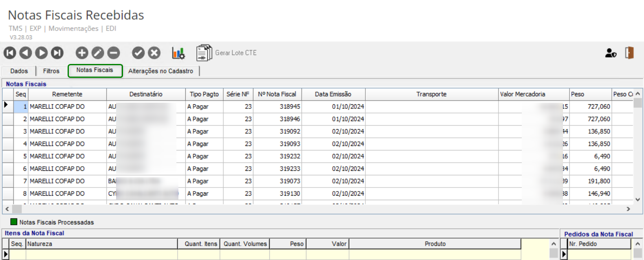
Task: Click Remetente cell in Seq 7 row
Action: [67, 181]
